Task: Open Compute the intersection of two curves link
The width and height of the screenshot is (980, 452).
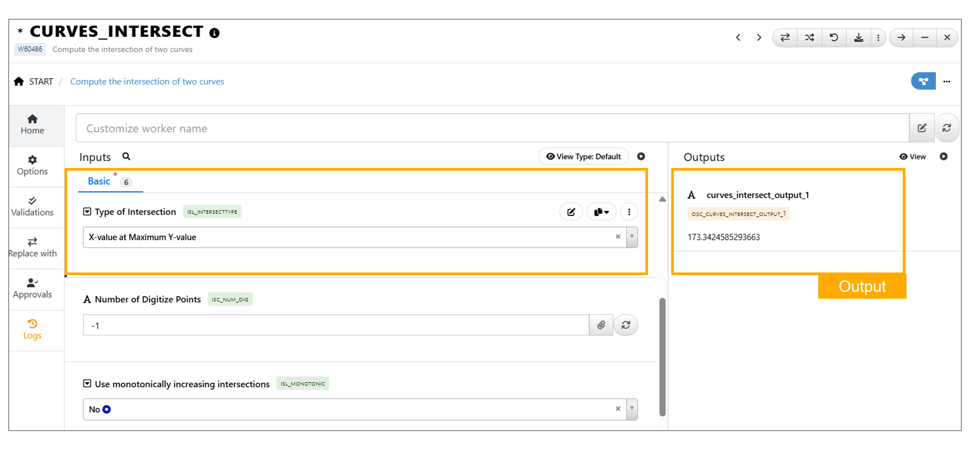Action: point(147,81)
